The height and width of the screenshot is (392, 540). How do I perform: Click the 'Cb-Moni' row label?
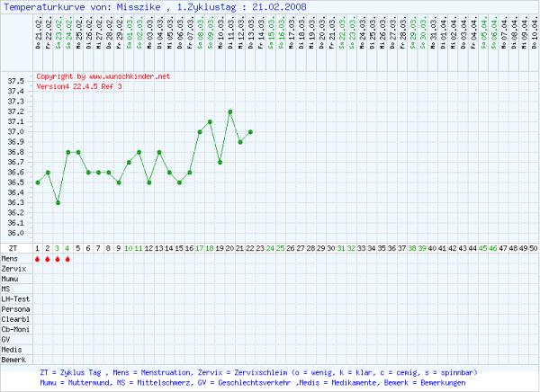(15, 327)
